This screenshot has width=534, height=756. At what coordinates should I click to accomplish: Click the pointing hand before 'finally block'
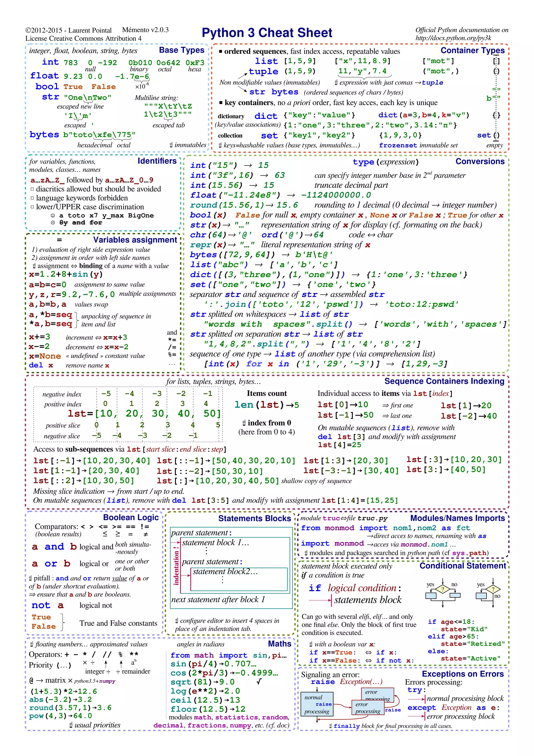pyautogui.click(x=330, y=726)
